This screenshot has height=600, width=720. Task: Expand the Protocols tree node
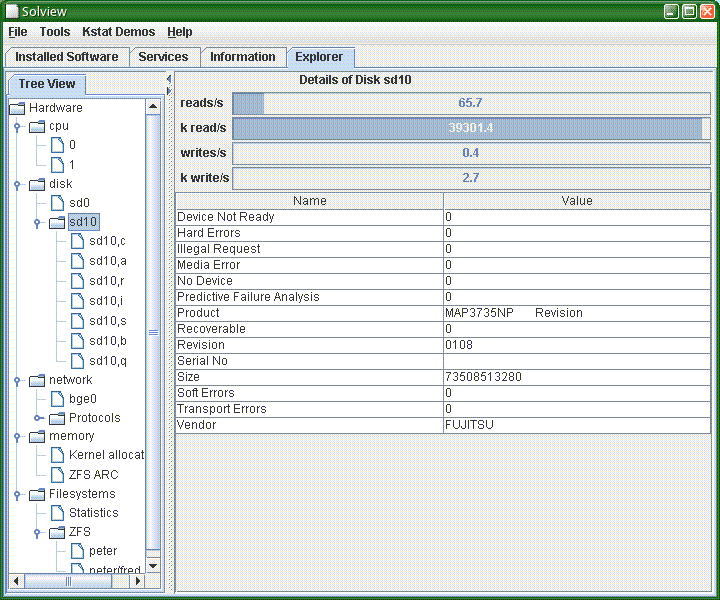click(x=37, y=418)
